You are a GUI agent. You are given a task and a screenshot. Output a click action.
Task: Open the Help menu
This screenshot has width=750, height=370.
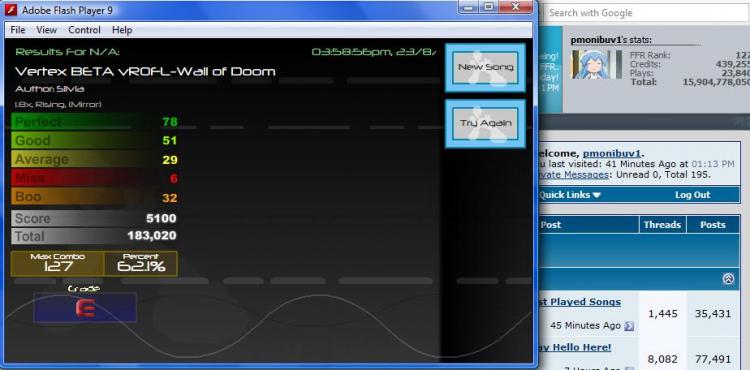[x=122, y=30]
